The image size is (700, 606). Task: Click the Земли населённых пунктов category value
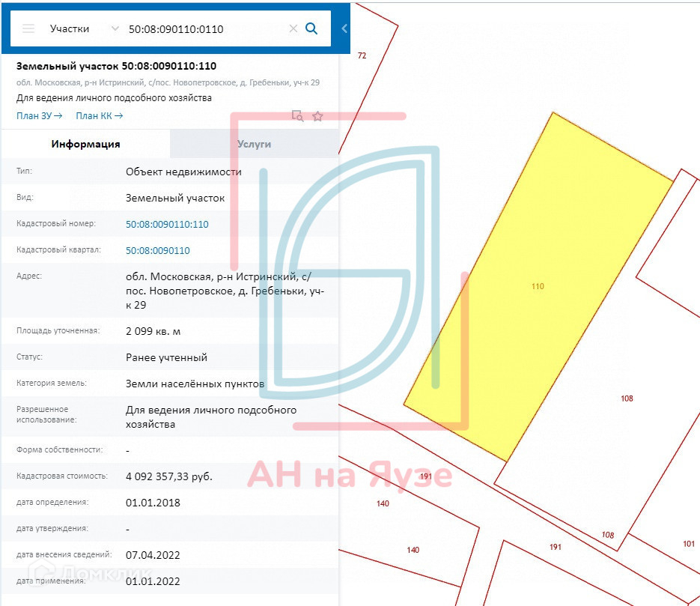[x=195, y=384]
